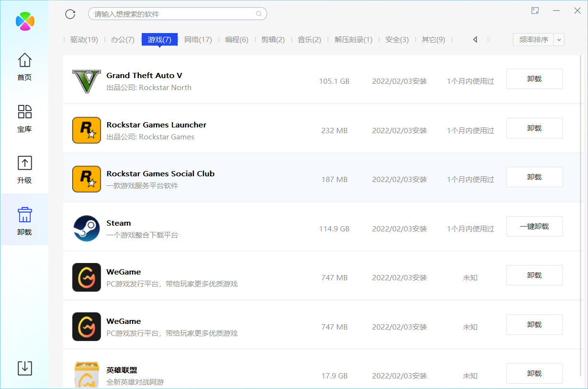The height and width of the screenshot is (389, 588).
Task: Open the 编程(6) category tab
Action: (237, 40)
